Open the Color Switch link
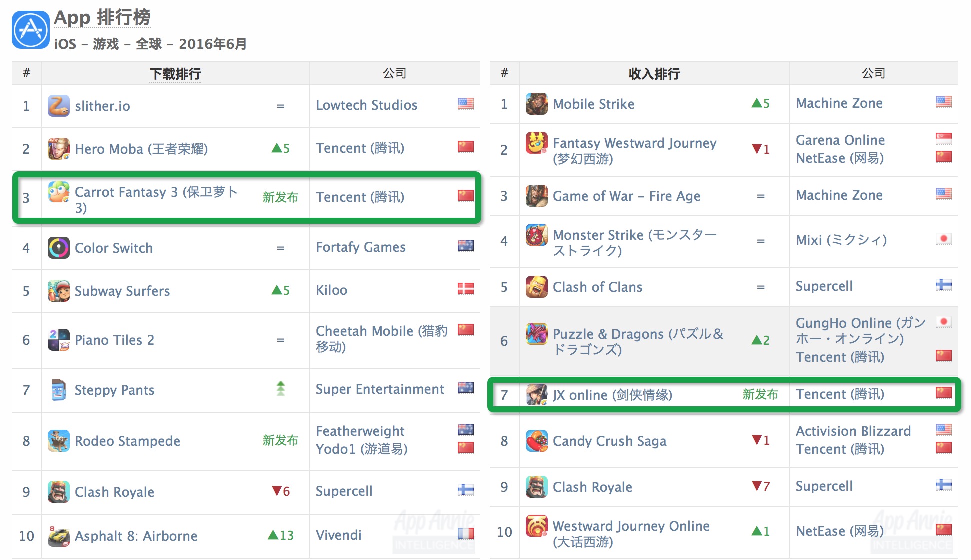971x560 pixels. pyautogui.click(x=114, y=248)
